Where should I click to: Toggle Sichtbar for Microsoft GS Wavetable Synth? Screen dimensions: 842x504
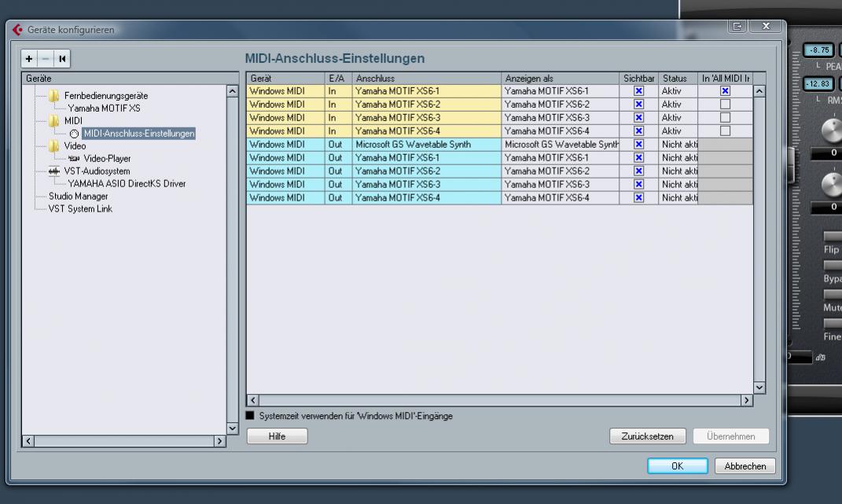coord(638,145)
